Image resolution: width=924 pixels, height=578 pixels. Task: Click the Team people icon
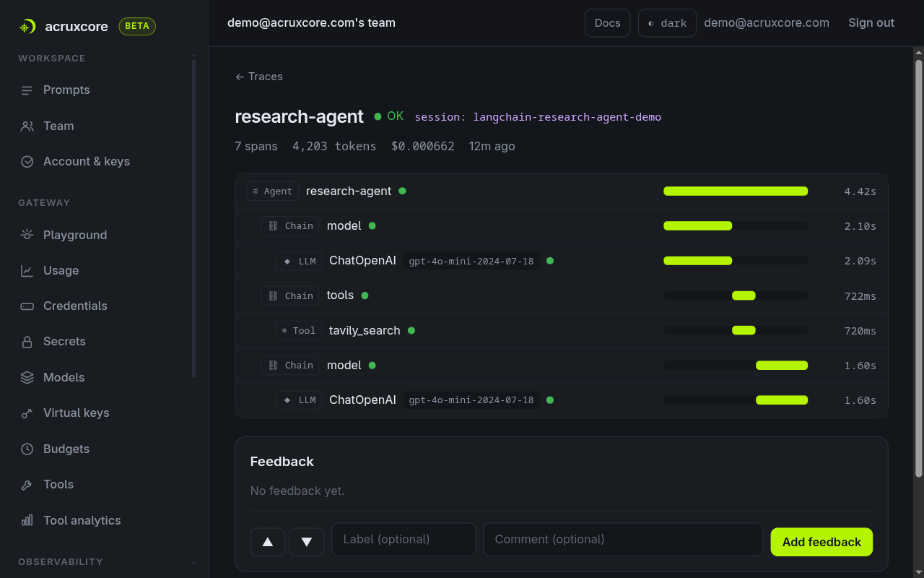click(x=27, y=126)
